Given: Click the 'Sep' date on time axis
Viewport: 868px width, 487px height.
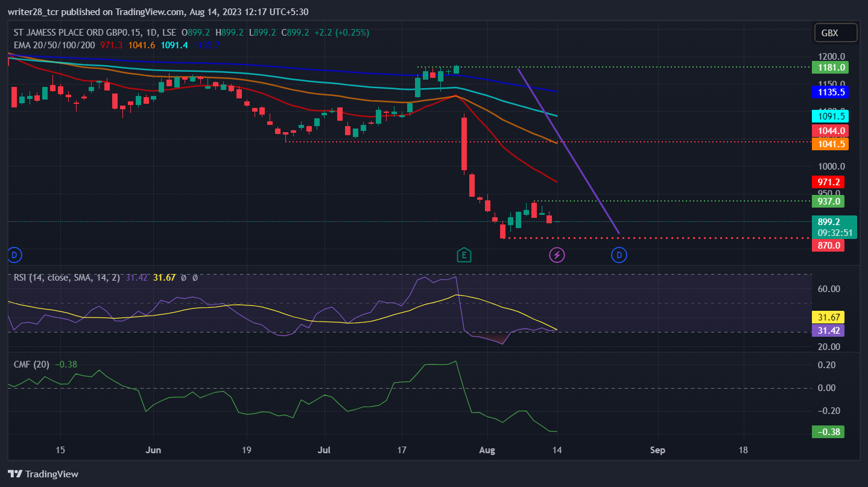Looking at the screenshot, I should [x=658, y=450].
